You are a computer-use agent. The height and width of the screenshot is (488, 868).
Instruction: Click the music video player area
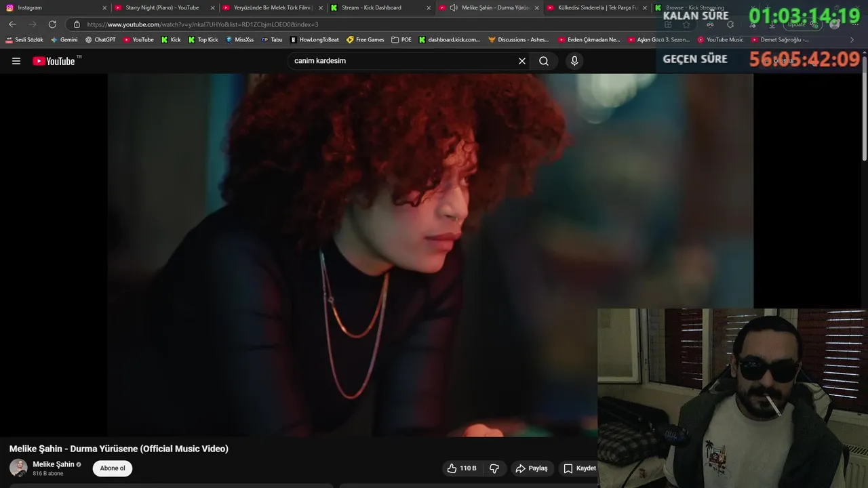430,255
